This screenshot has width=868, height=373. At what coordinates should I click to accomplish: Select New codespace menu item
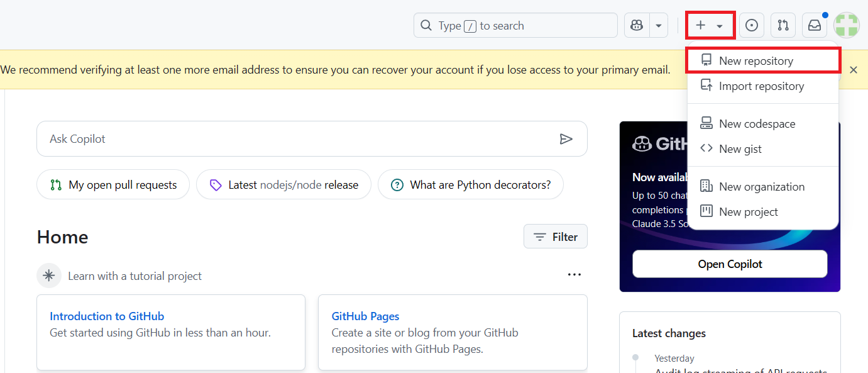click(757, 124)
